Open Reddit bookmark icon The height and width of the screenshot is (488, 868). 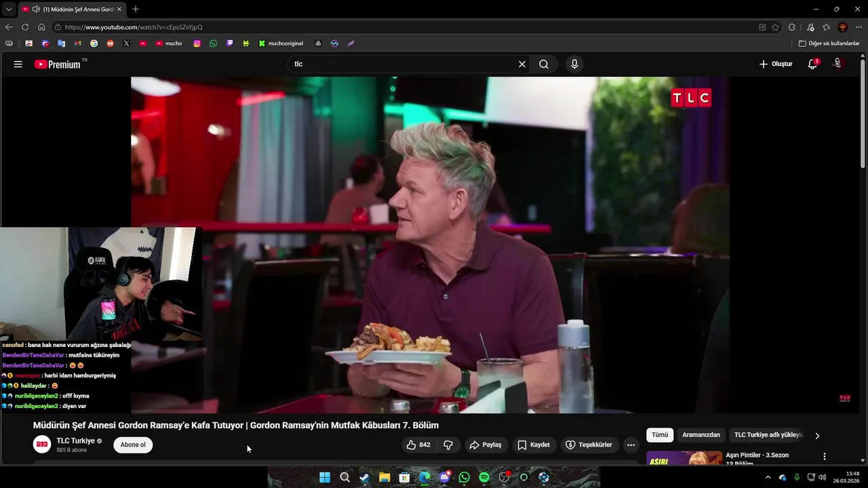point(110,43)
